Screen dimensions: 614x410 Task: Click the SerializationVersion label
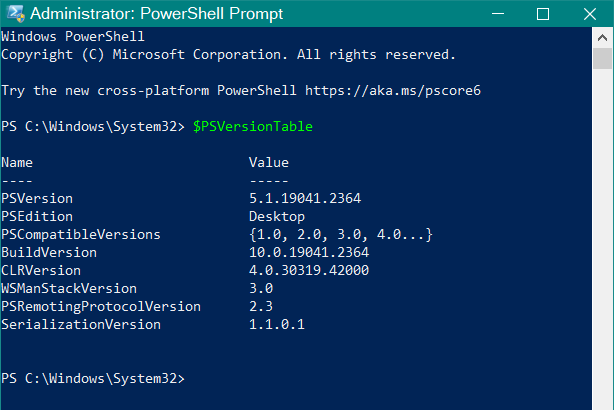coord(81,324)
